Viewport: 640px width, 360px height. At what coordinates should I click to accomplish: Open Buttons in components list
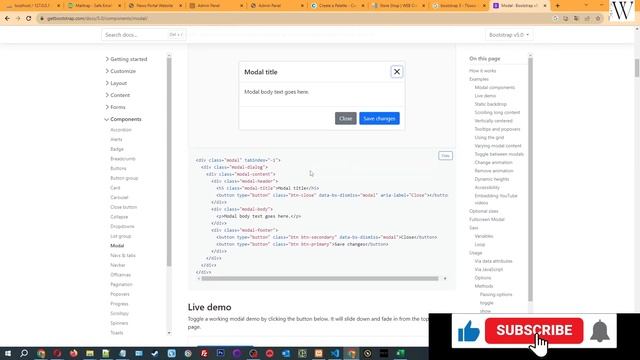(x=118, y=169)
